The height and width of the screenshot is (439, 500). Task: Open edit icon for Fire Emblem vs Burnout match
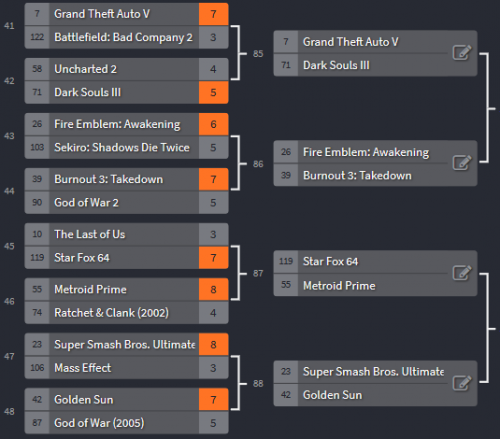[x=462, y=163]
